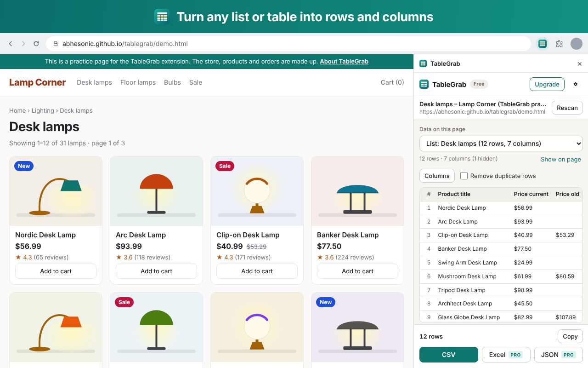Select Mushroom Desk Lamp table row
588x368 pixels.
point(501,276)
